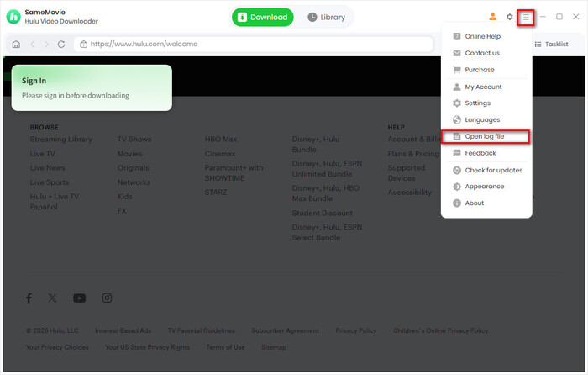The image size is (588, 375).
Task: Open Kids link
Action: pyautogui.click(x=124, y=196)
